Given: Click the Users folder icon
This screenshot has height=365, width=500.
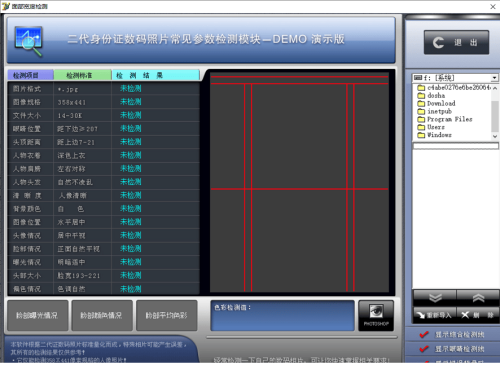Looking at the screenshot, I should [x=421, y=127].
